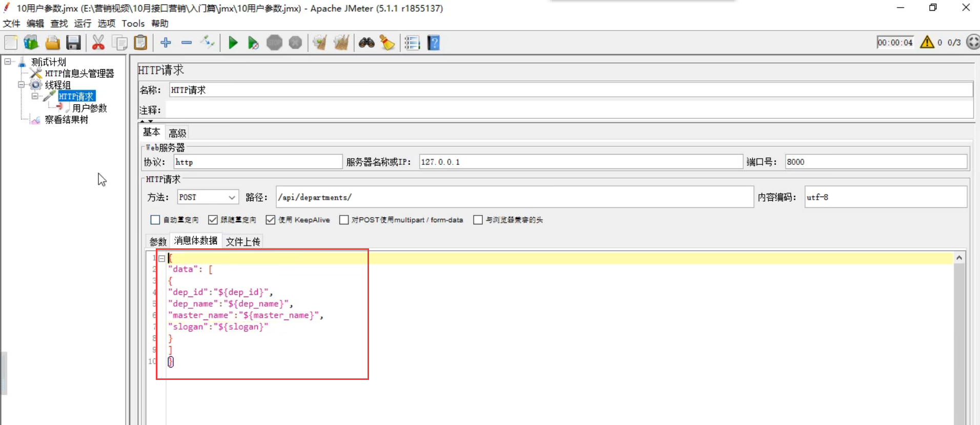Click the 端口号 port field
The height and width of the screenshot is (425, 980).
(876, 162)
